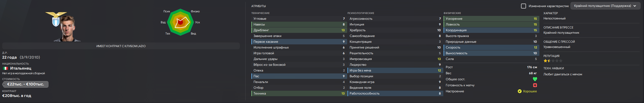Click the red match readiness icon
Image resolution: width=644 pixels, height=103 pixels.
(x=535, y=85)
